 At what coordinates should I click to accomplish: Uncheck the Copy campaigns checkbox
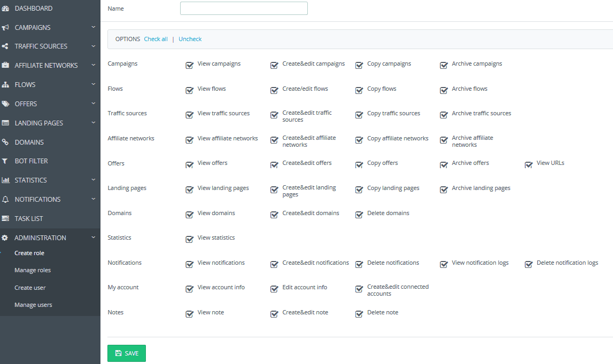click(359, 65)
